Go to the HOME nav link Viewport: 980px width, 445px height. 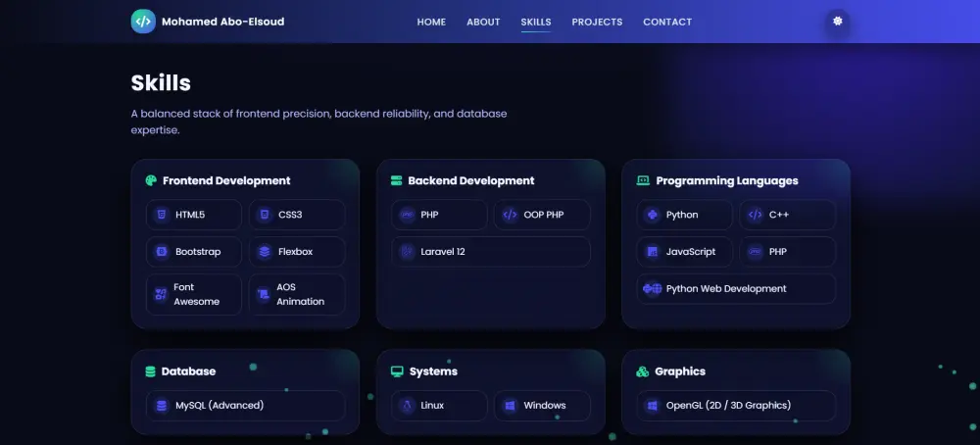click(x=431, y=22)
